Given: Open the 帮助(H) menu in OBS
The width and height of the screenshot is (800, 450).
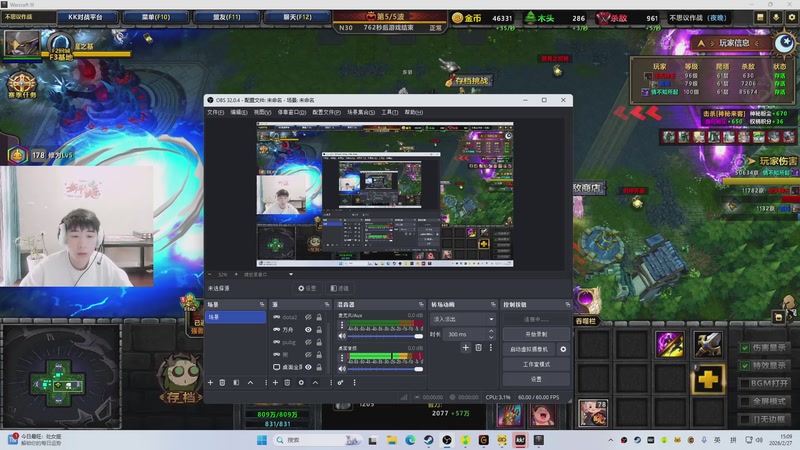Looking at the screenshot, I should tap(414, 112).
